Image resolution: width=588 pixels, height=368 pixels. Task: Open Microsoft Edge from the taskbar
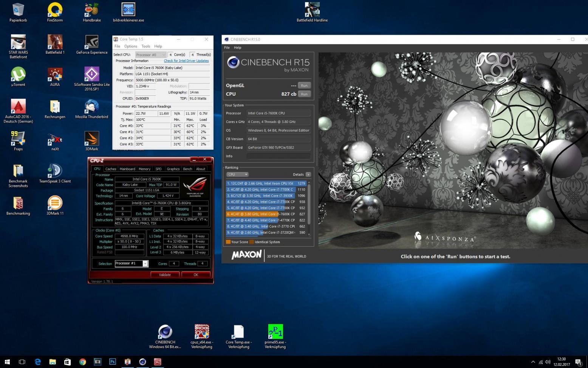(37, 362)
